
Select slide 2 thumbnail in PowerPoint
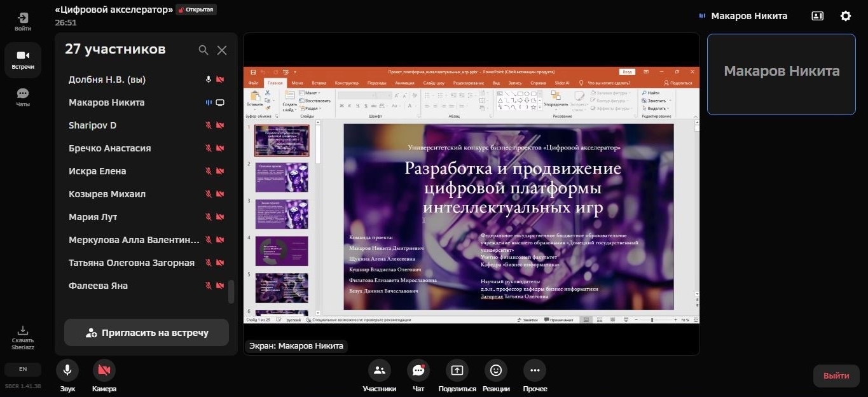282,178
